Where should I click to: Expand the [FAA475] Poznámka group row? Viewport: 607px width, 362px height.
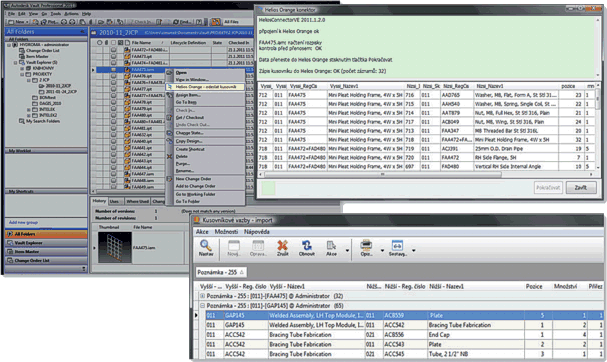(x=202, y=296)
